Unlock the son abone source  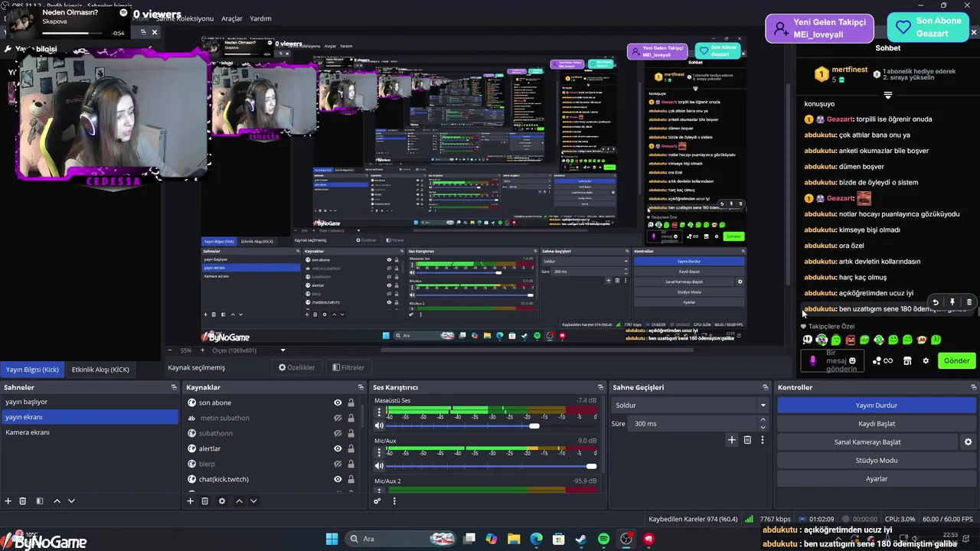351,403
